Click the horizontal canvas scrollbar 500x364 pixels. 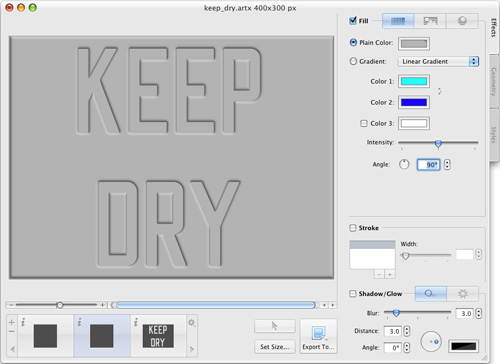[x=216, y=305]
